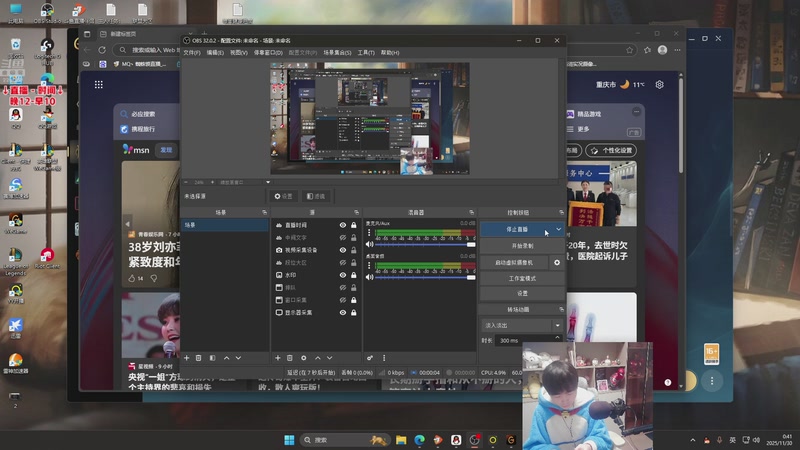Toggle visibility of 视频采集设备 source

pos(342,250)
